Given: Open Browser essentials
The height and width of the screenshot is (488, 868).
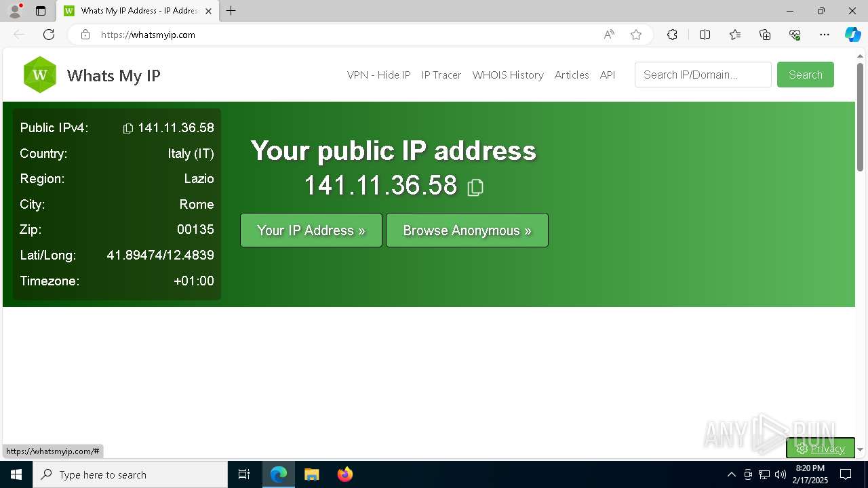Looking at the screenshot, I should [795, 35].
